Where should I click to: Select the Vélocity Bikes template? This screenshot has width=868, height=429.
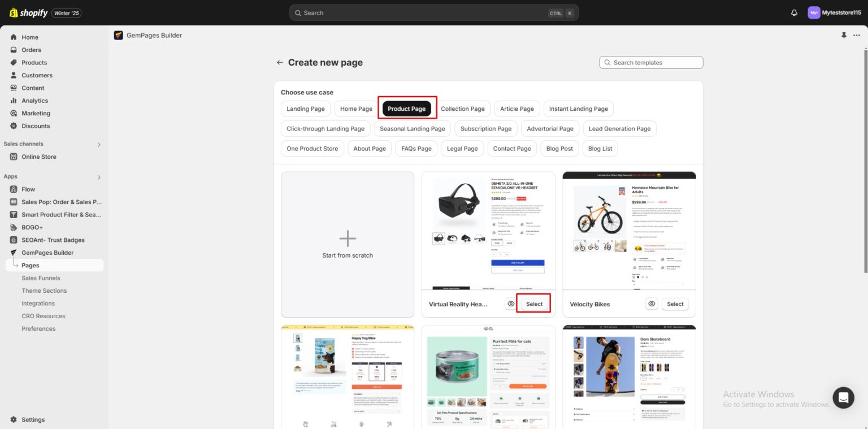click(675, 304)
